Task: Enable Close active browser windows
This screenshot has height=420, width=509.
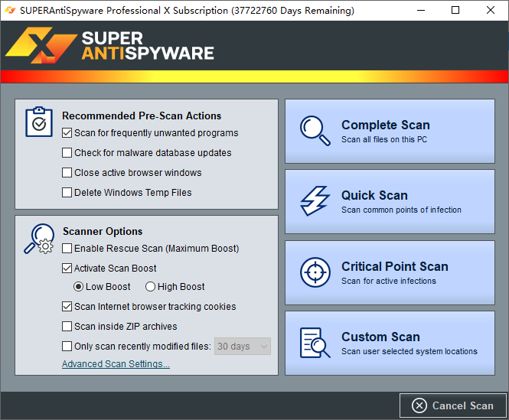Action: 67,172
